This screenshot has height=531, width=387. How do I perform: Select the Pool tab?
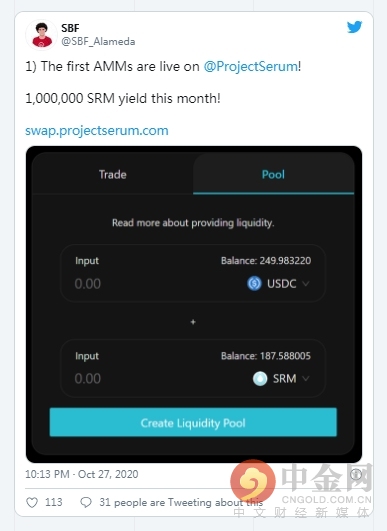click(x=273, y=174)
